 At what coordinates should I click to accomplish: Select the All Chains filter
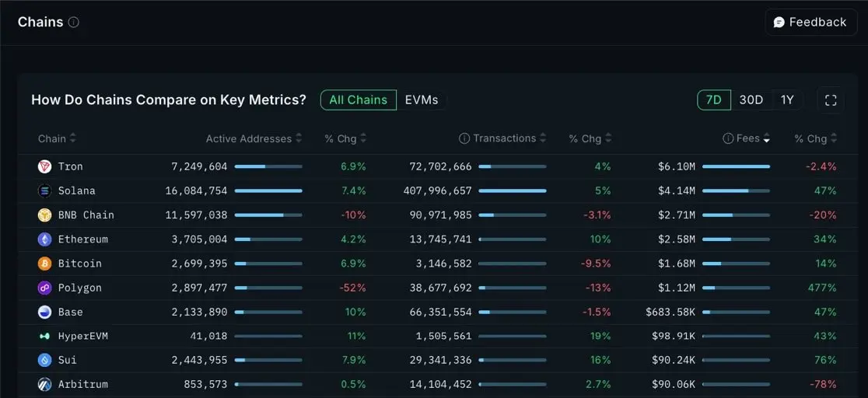pos(358,100)
